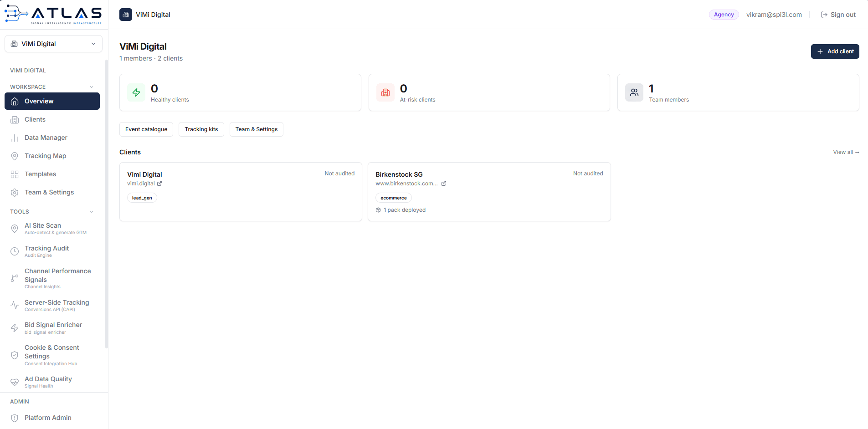Click the AI Site Scan pin icon
The width and height of the screenshot is (868, 429).
pyautogui.click(x=15, y=229)
